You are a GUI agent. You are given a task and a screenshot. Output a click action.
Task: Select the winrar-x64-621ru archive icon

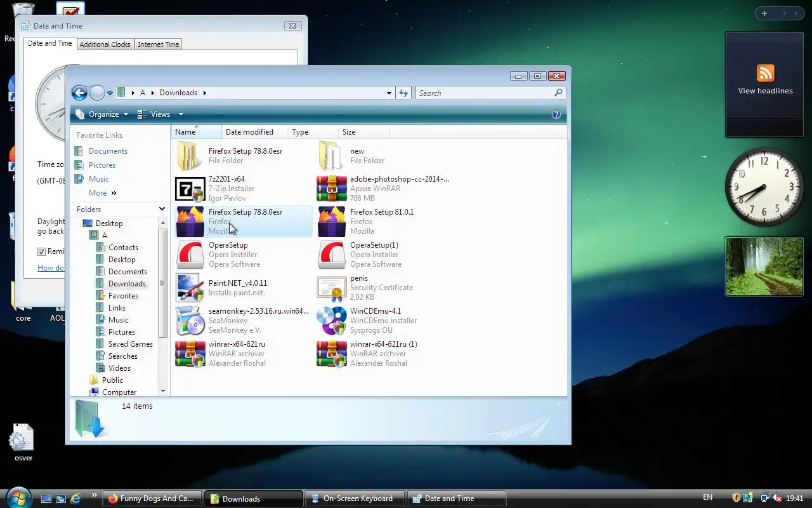[190, 354]
